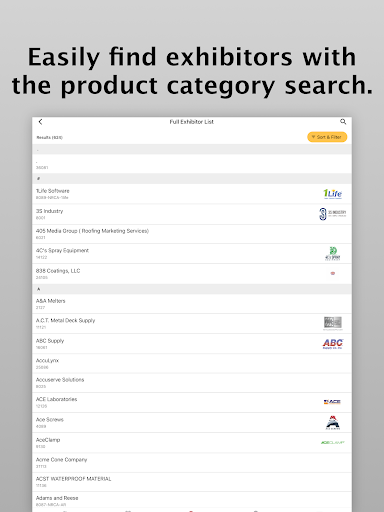This screenshot has height=512, width=384.
Task: Click the Full Exhibitor List title
Action: pos(192,122)
